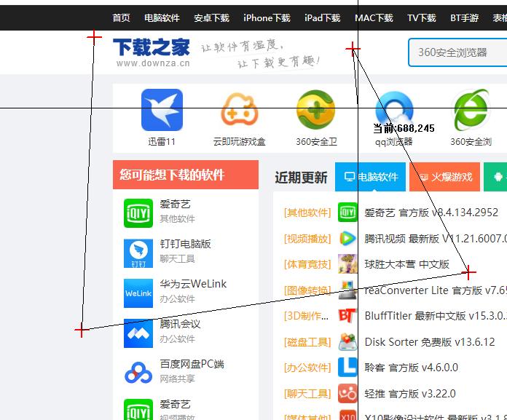Click the 腾讯视频 play icon
The image size is (507, 420).
pyautogui.click(x=347, y=239)
